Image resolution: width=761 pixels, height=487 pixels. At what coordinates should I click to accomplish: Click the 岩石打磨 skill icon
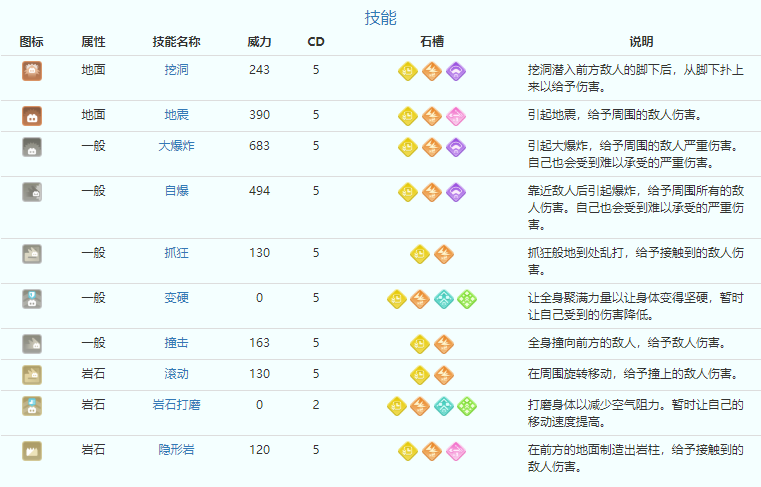pyautogui.click(x=31, y=405)
